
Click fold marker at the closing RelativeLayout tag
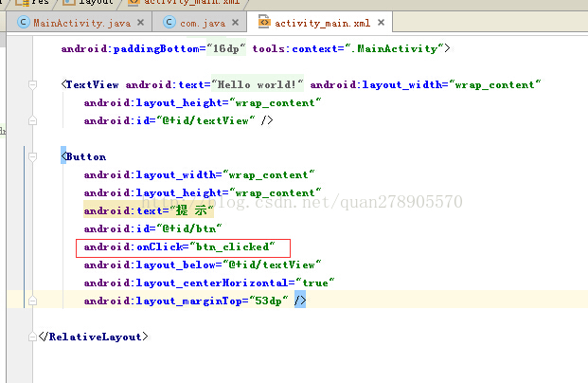tap(33, 337)
